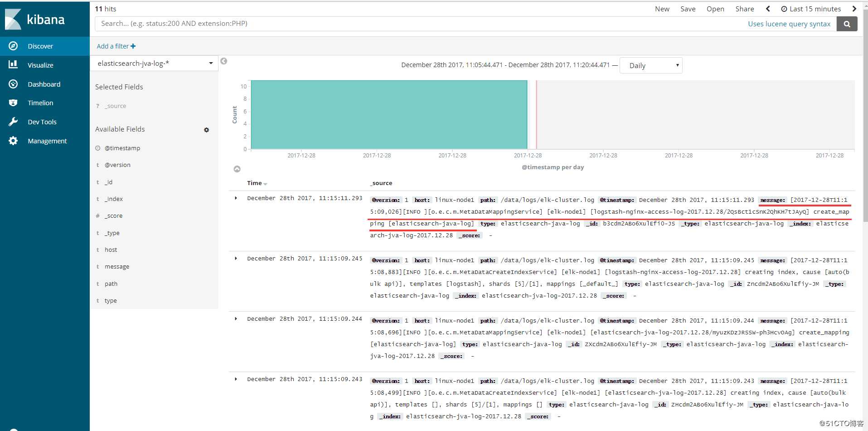Hide the histogram chart toggle arrow
Viewport: 868px width, 431px height.
237,169
